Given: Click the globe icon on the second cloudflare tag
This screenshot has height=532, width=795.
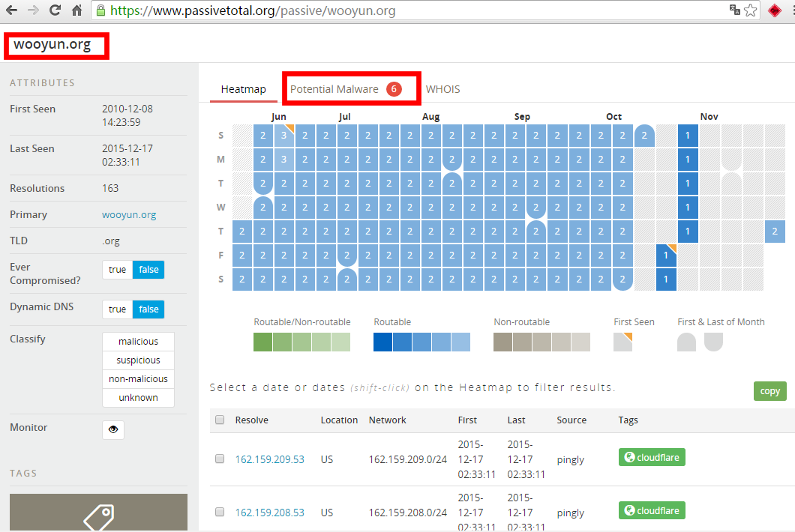Looking at the screenshot, I should pos(629,510).
